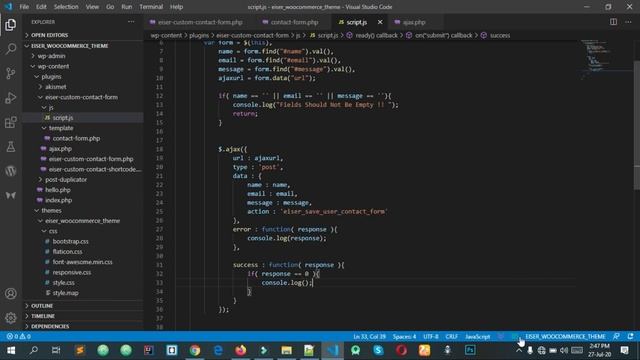Open Microsoft Edge from the taskbar
640x360 pixels.
click(x=218, y=350)
